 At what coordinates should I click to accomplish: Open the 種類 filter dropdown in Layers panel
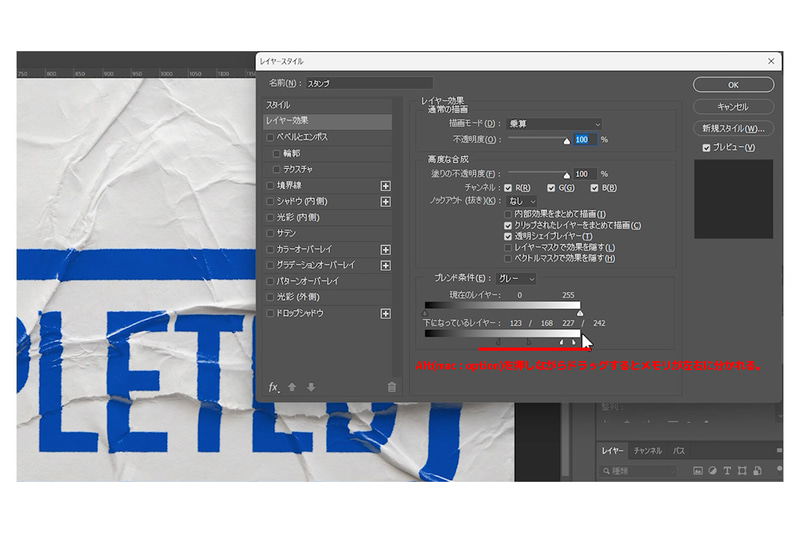638,471
